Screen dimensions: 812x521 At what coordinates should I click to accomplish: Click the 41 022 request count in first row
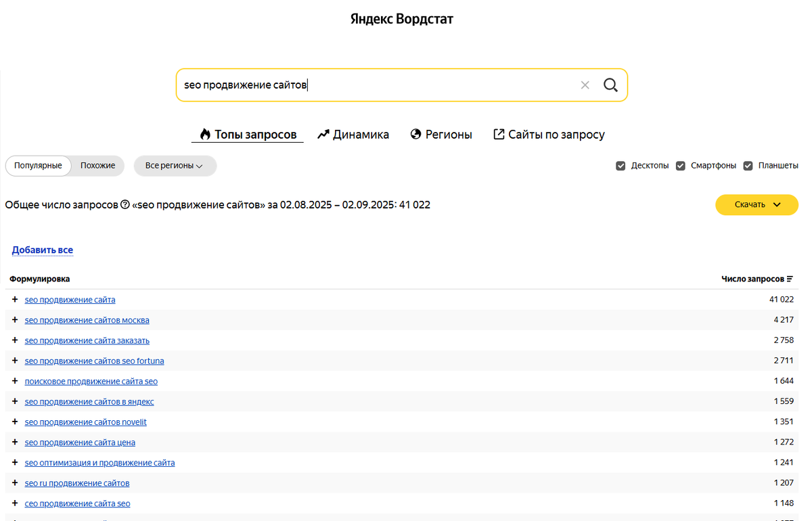[x=782, y=299]
